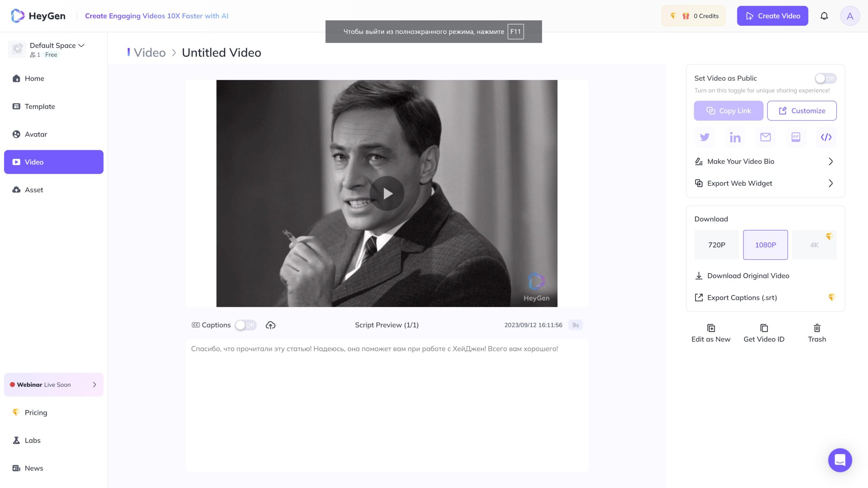Go to Avatar in sidebar
Viewport: 868px width, 488px height.
[36, 134]
